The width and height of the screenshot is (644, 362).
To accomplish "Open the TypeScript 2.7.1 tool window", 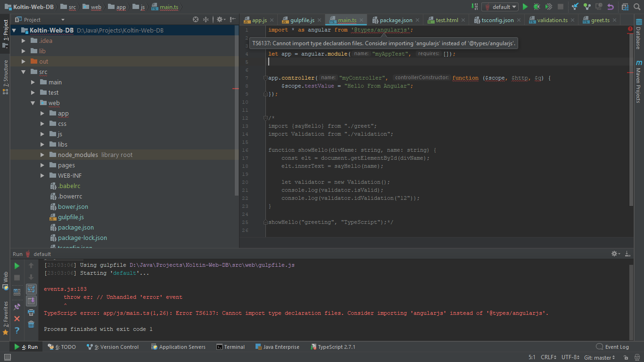I will pyautogui.click(x=333, y=347).
